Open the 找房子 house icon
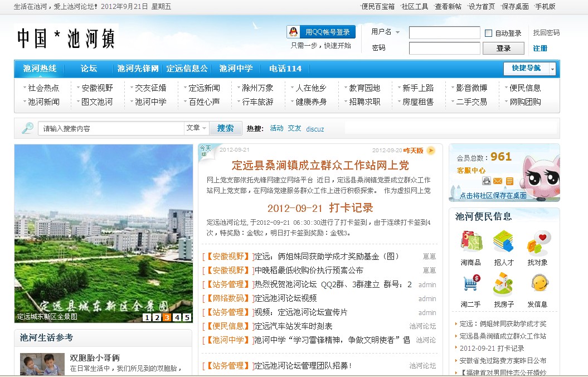 tap(503, 284)
